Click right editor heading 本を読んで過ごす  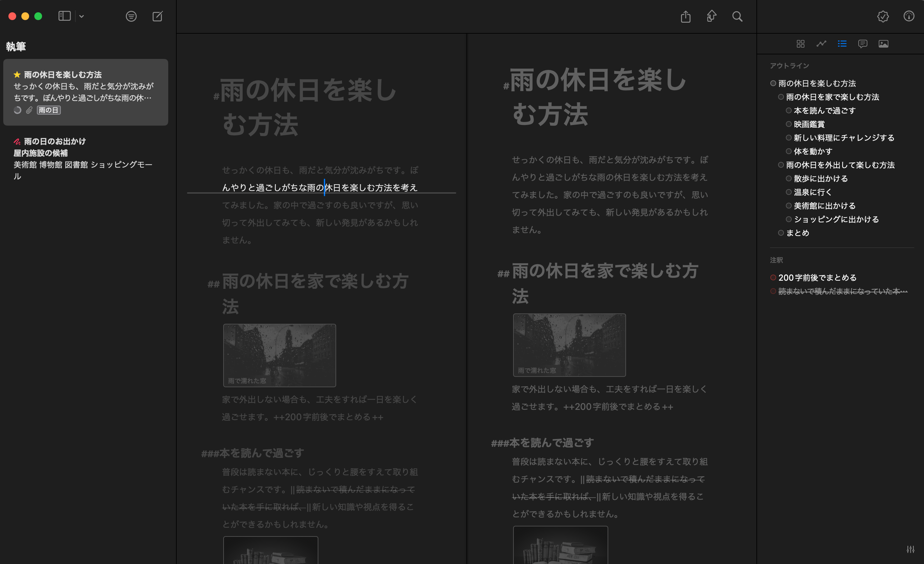point(551,443)
